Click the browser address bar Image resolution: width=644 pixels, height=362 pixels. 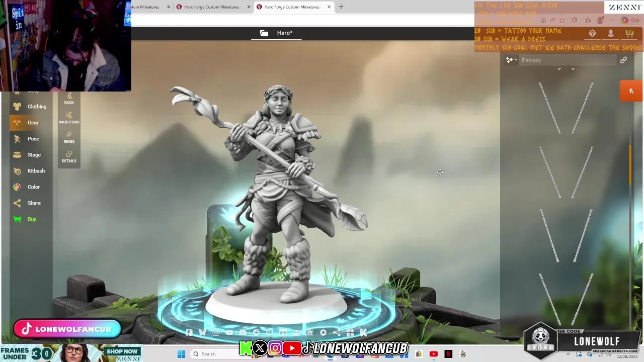pyautogui.click(x=302, y=20)
